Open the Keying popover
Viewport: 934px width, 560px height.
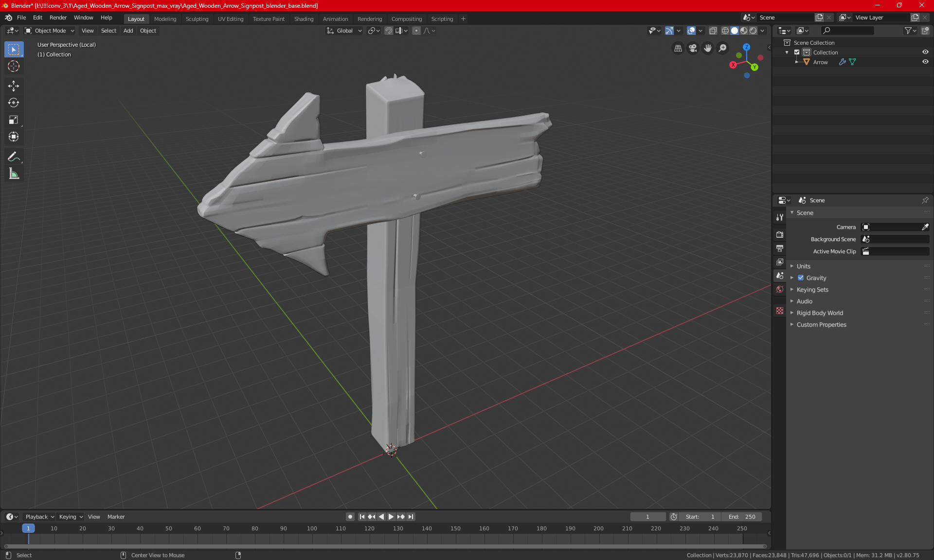[71, 517]
